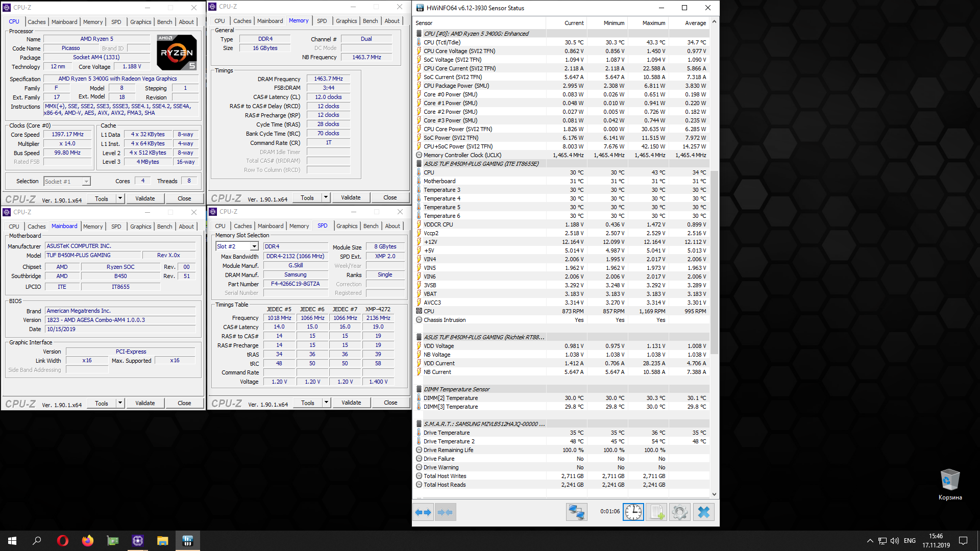This screenshot has width=980, height=551.
Task: Click the start-logging sheet icon
Action: (656, 512)
